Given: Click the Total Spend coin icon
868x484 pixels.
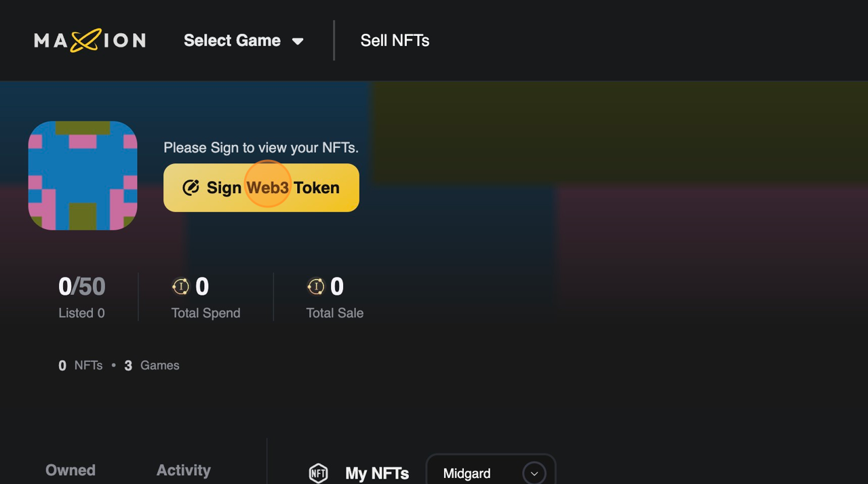Looking at the screenshot, I should click(x=181, y=287).
